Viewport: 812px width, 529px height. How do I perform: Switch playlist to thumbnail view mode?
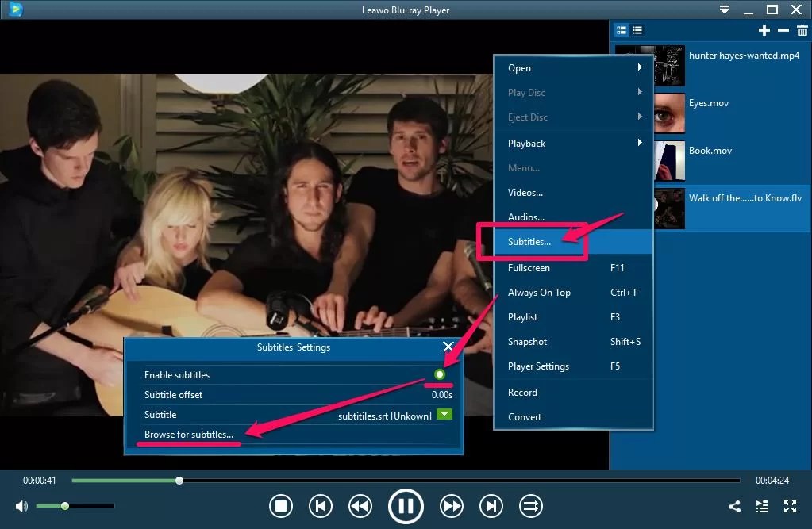(x=621, y=30)
